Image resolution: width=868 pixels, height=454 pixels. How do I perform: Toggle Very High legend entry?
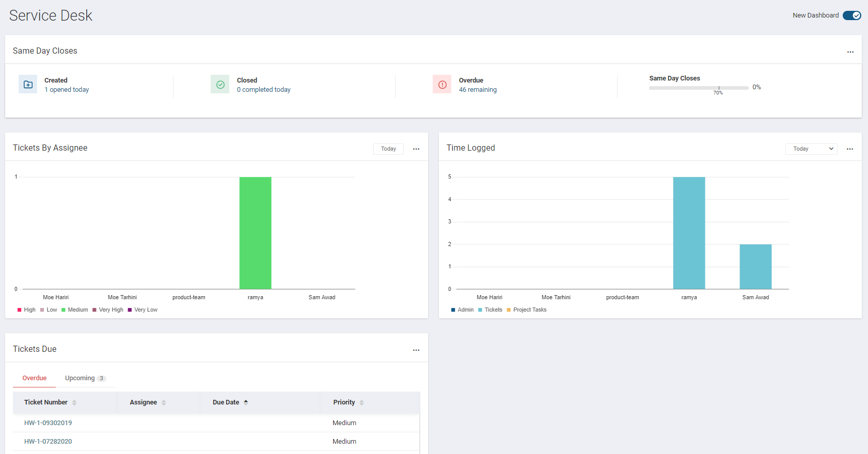tap(108, 310)
